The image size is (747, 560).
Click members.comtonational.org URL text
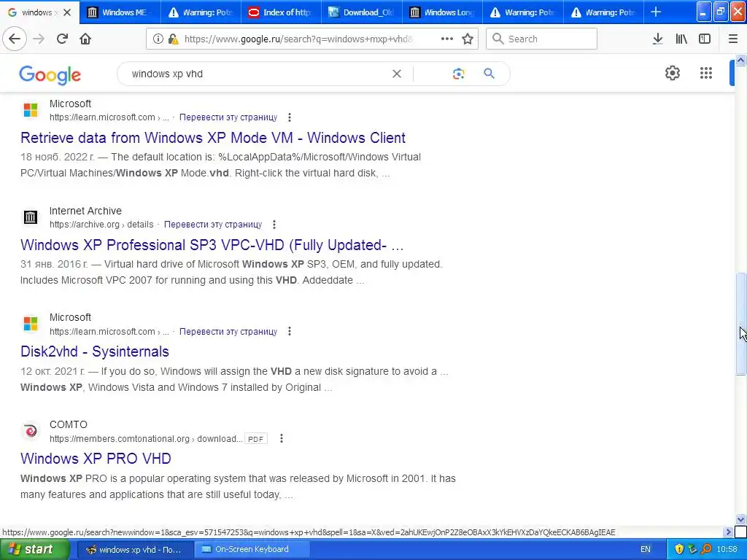[x=145, y=438]
